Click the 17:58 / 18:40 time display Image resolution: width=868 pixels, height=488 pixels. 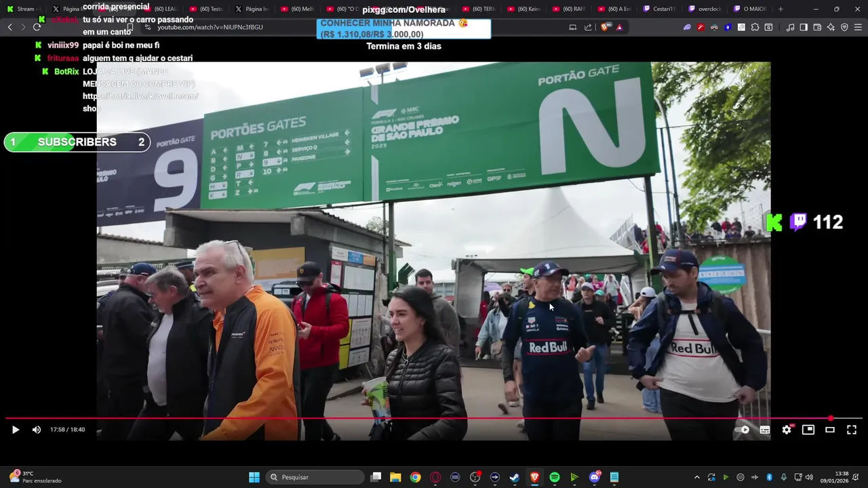point(67,430)
